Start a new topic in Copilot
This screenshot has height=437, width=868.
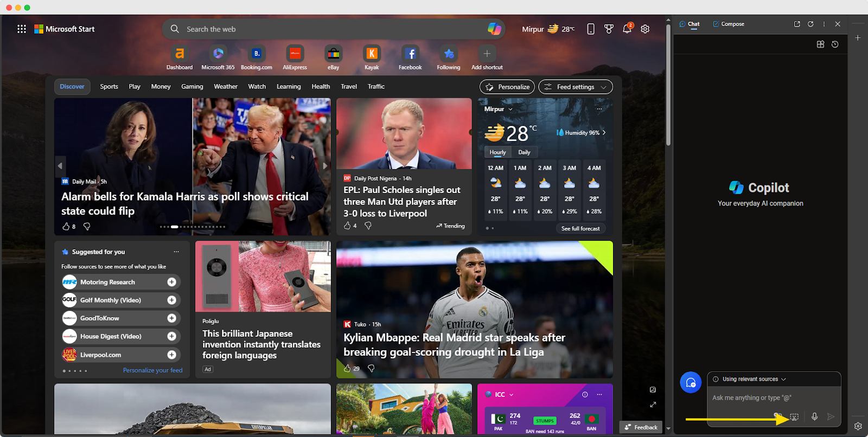pyautogui.click(x=691, y=382)
